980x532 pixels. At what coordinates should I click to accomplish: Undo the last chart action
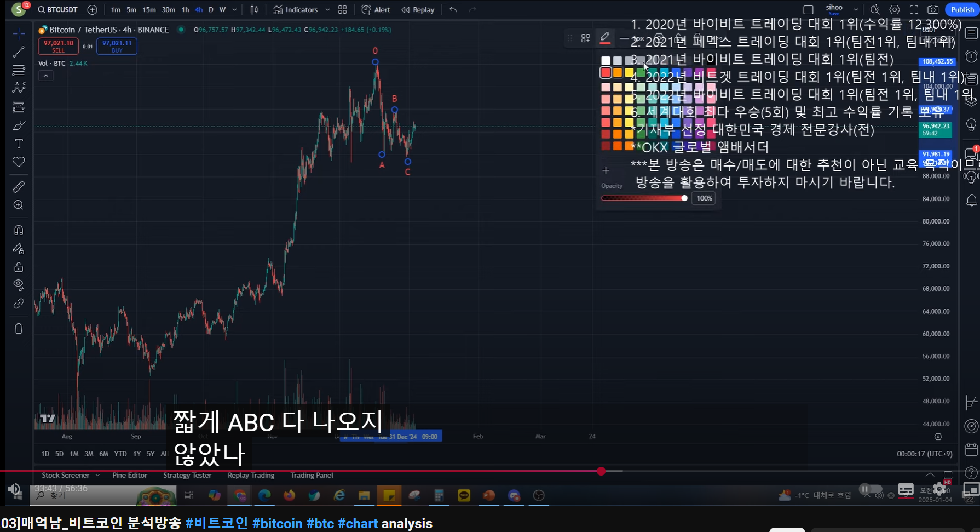[453, 9]
